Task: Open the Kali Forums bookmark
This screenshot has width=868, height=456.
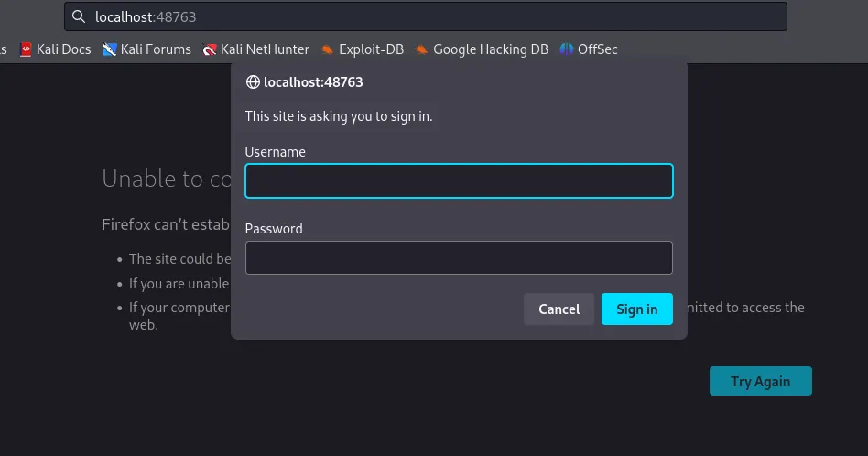Action: (146, 49)
